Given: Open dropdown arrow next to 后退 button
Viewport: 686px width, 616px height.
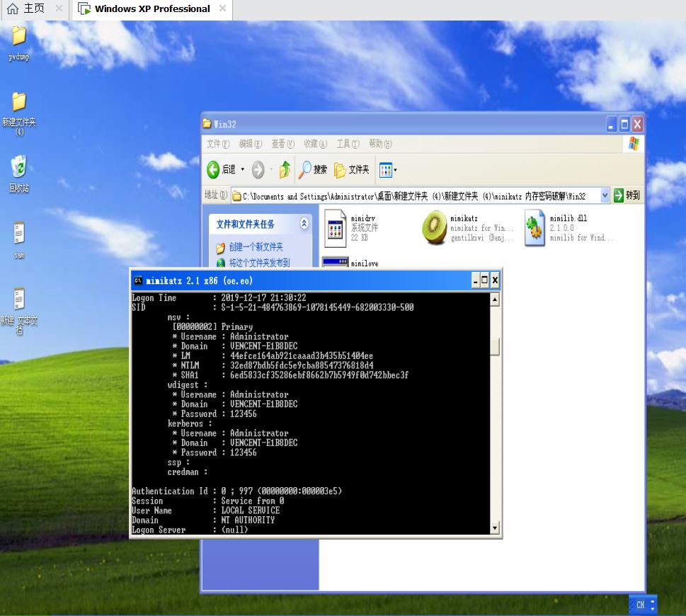Looking at the screenshot, I should click(243, 170).
